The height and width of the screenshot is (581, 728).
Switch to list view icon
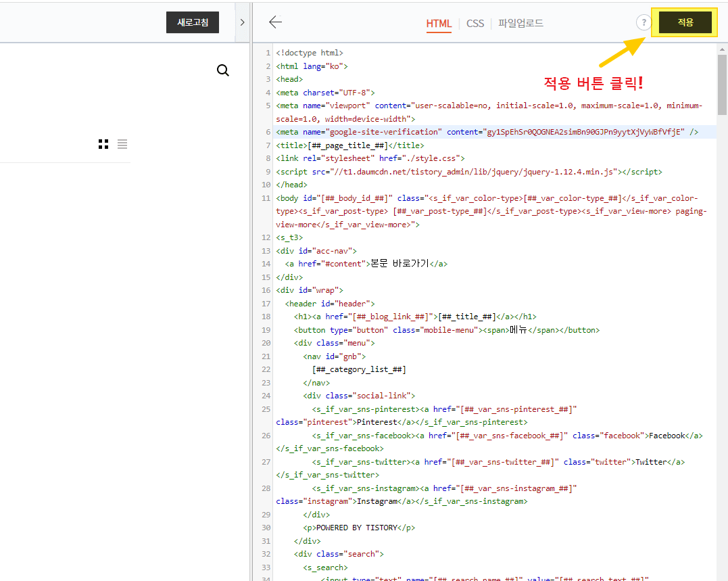pyautogui.click(x=122, y=144)
